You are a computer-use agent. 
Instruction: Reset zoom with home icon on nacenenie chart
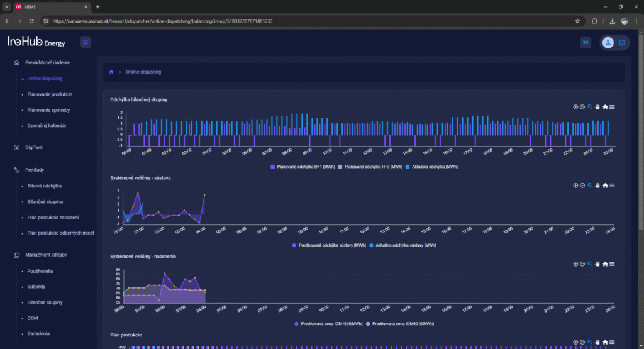(x=605, y=264)
